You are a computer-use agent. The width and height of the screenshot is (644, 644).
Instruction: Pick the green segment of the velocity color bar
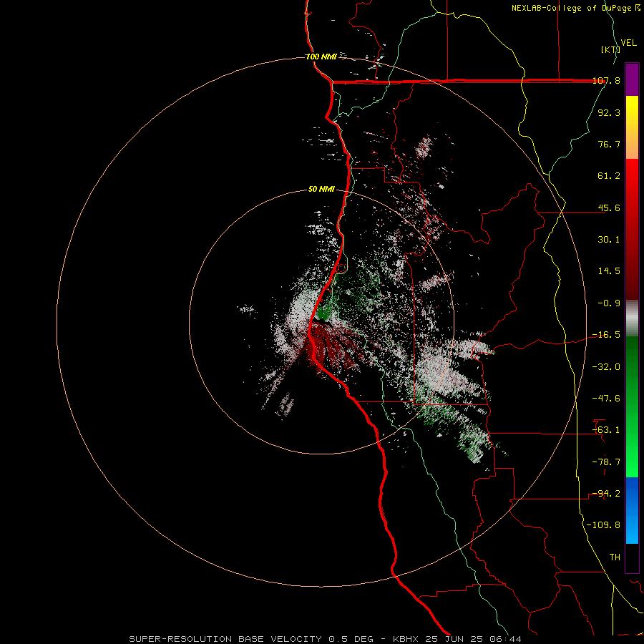pos(632,406)
